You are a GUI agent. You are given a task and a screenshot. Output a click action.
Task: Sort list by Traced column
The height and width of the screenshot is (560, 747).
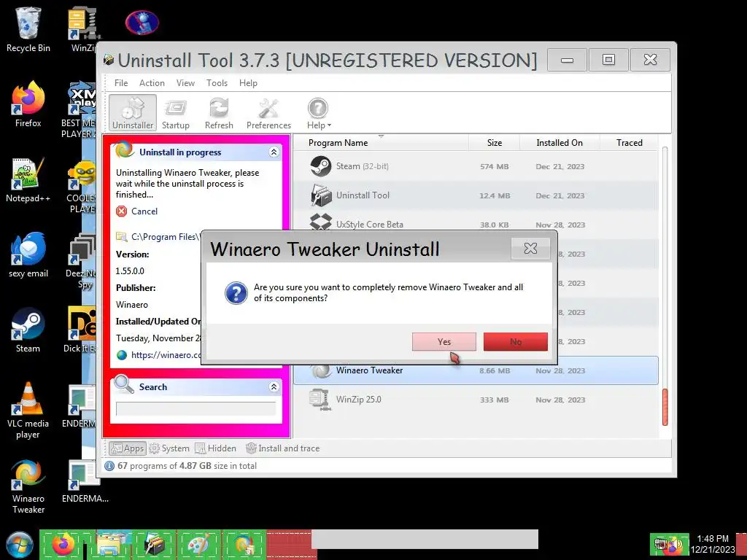(629, 142)
